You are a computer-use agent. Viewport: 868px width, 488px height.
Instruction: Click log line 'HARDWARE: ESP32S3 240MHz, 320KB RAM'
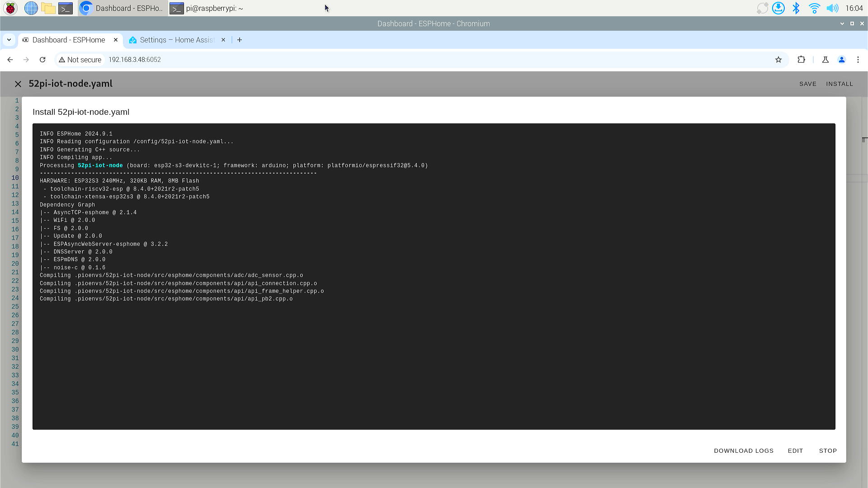[x=119, y=181]
